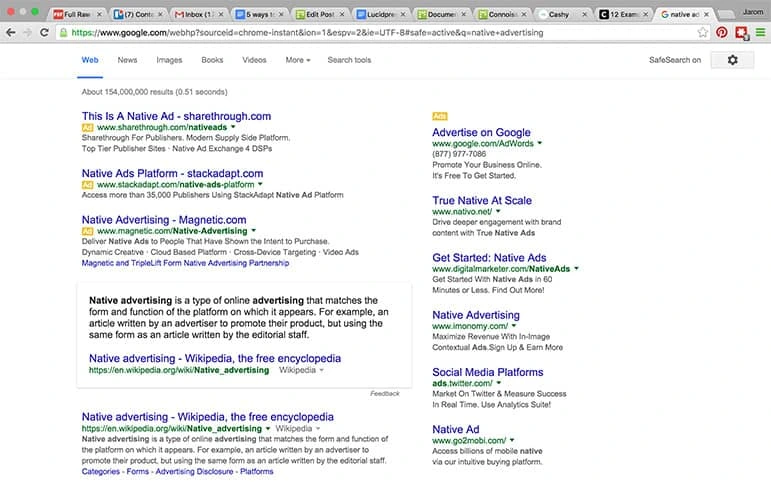This screenshot has height=482, width=771.
Task: Switch to the 12 Exam tab
Action: [x=622, y=14]
